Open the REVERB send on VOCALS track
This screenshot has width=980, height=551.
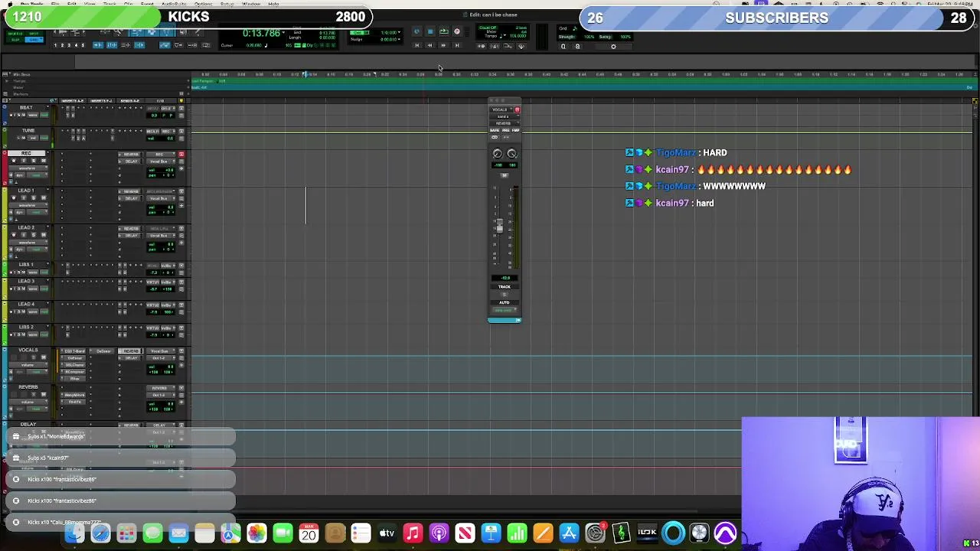click(131, 351)
